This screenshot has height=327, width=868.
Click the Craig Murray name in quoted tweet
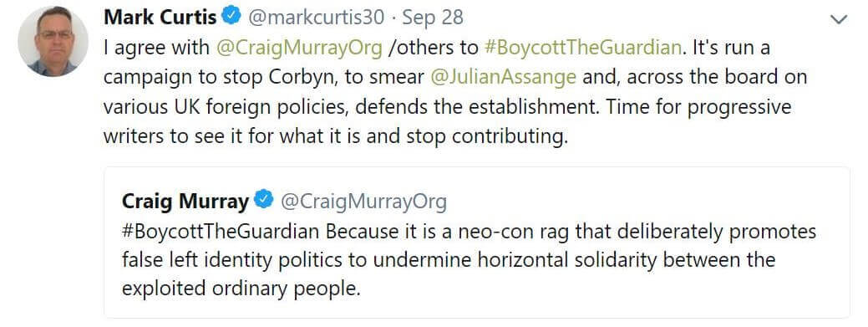(185, 202)
